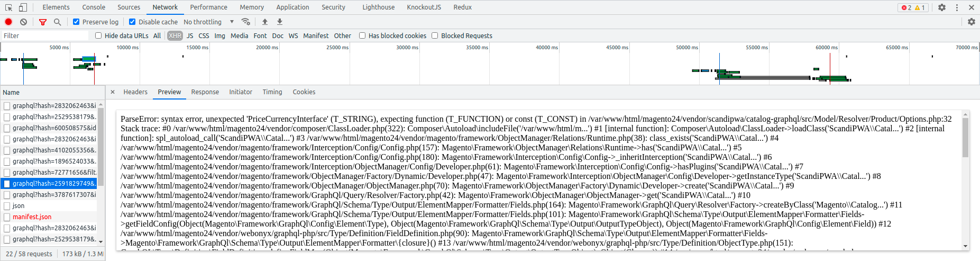Toggle the Disable cache checkbox
The height and width of the screenshot is (261, 980).
pyautogui.click(x=132, y=22)
